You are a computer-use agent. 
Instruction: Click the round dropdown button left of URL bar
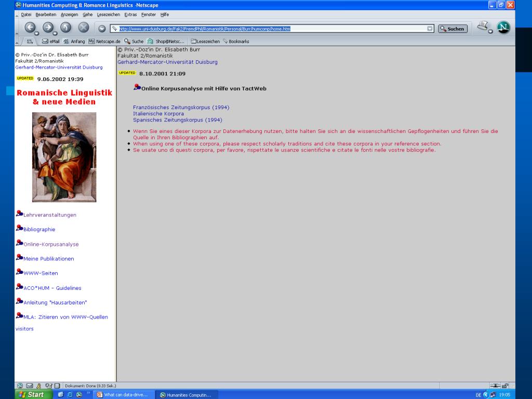[102, 29]
